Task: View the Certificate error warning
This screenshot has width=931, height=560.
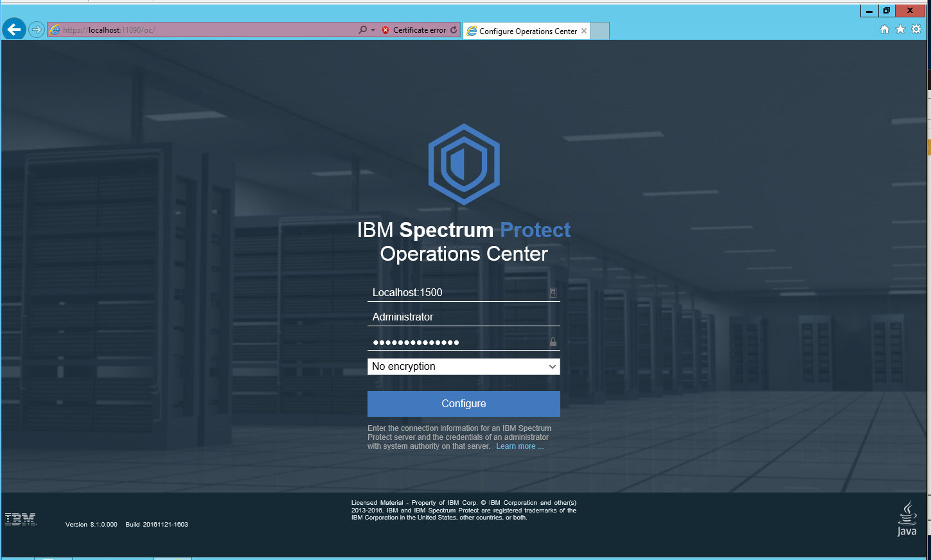Action: (x=414, y=30)
